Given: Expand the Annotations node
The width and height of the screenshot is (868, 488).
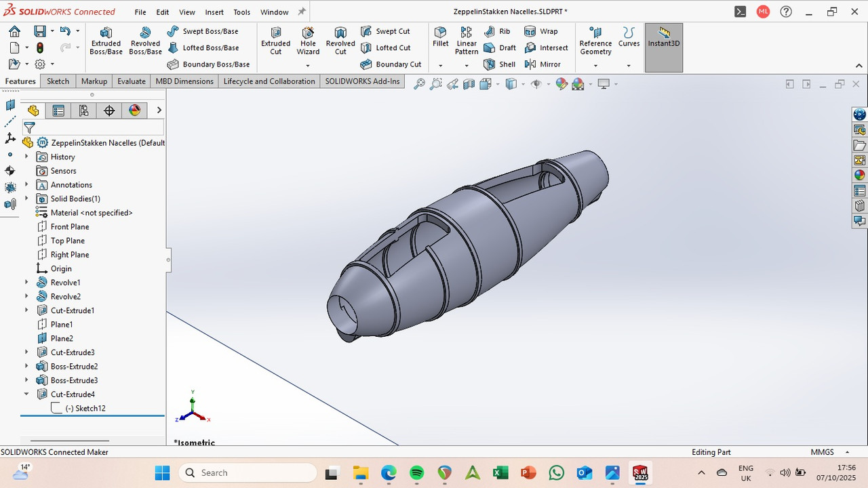Looking at the screenshot, I should 26,184.
